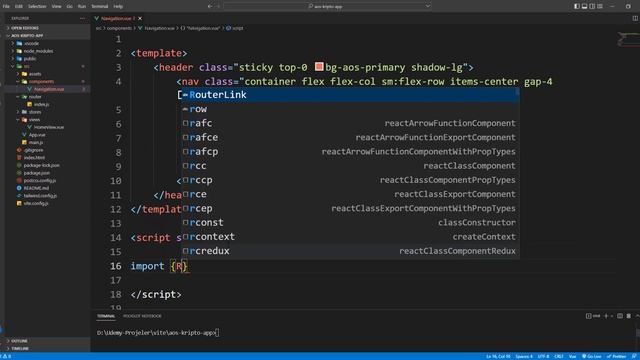Expand the TIMELINE section
The width and height of the screenshot is (640, 360).
tap(47, 349)
